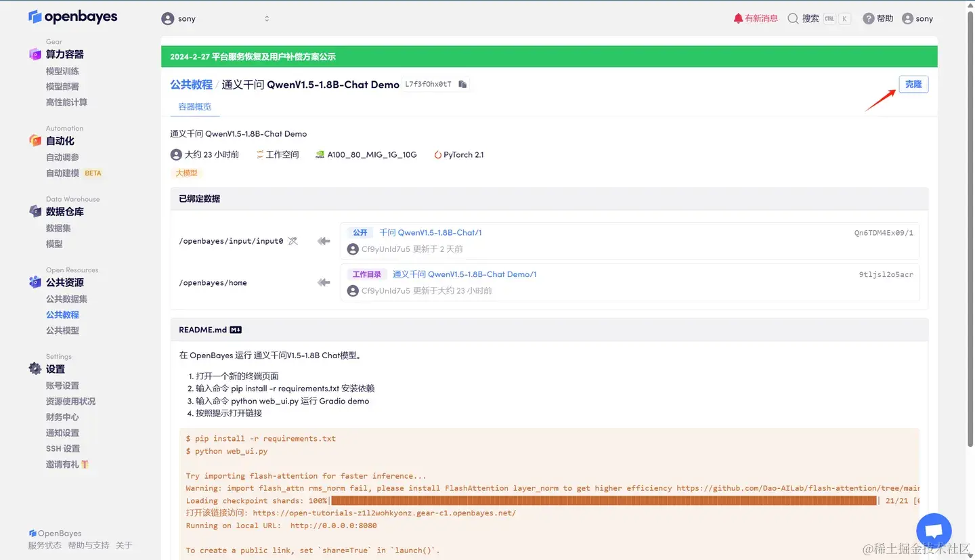Click 帮助 in the top bar
975x560 pixels.
(x=885, y=19)
